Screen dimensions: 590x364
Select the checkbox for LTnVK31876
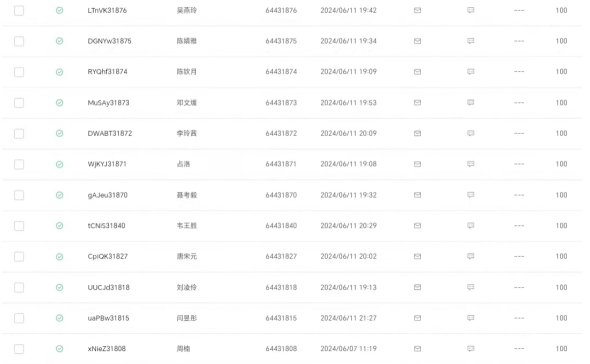[19, 11]
